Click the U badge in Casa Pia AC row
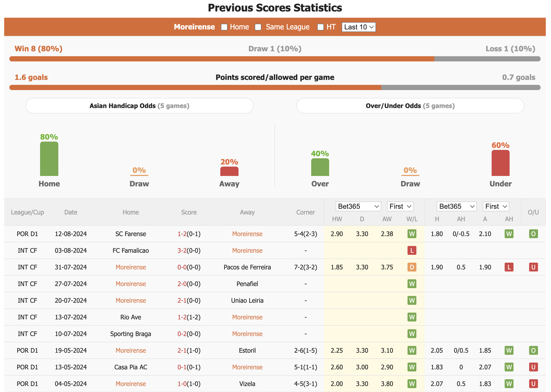Screen dimensions: 551x392 533,367
